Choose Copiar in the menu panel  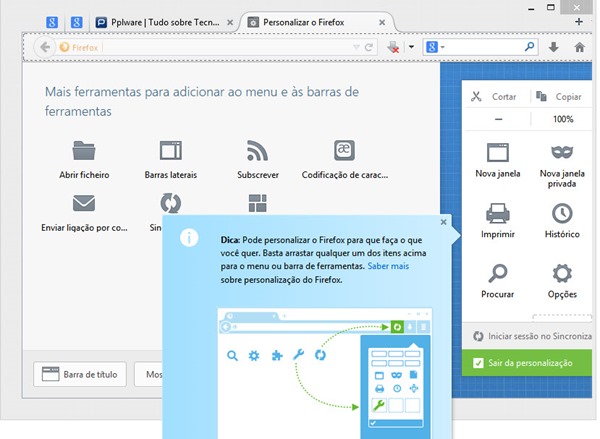(x=559, y=96)
